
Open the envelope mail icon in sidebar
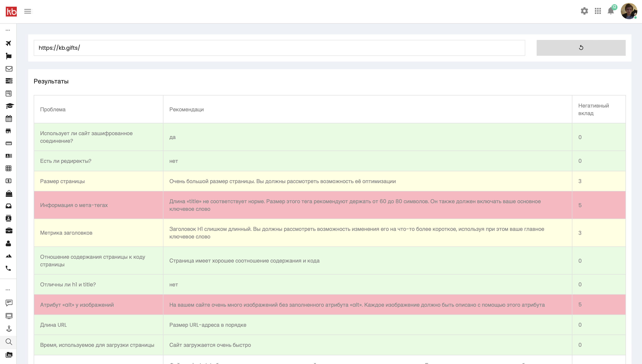(x=9, y=68)
